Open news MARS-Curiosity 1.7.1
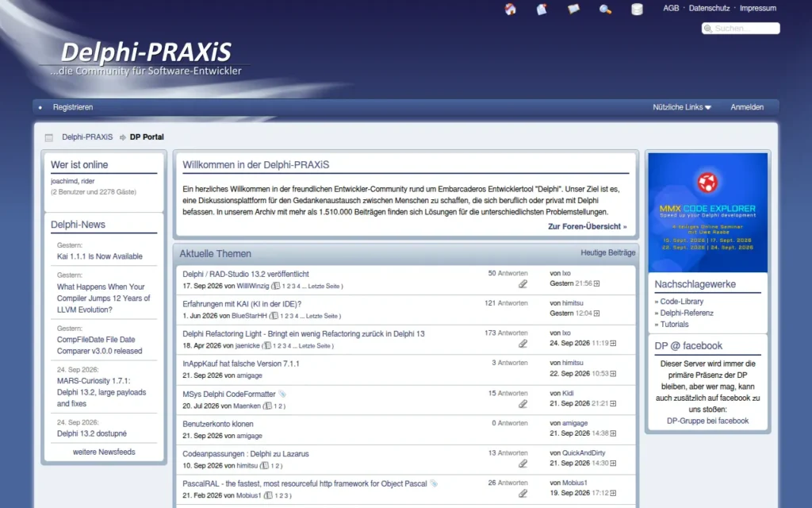Image resolution: width=812 pixels, height=508 pixels. click(x=101, y=392)
